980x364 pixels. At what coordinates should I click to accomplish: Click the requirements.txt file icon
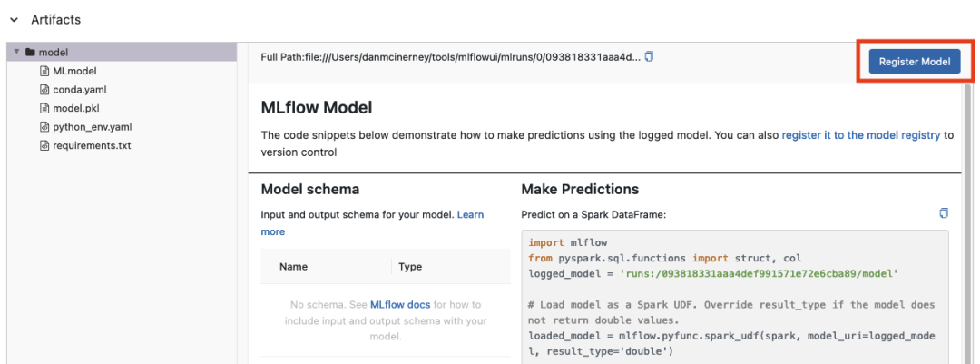(x=44, y=146)
